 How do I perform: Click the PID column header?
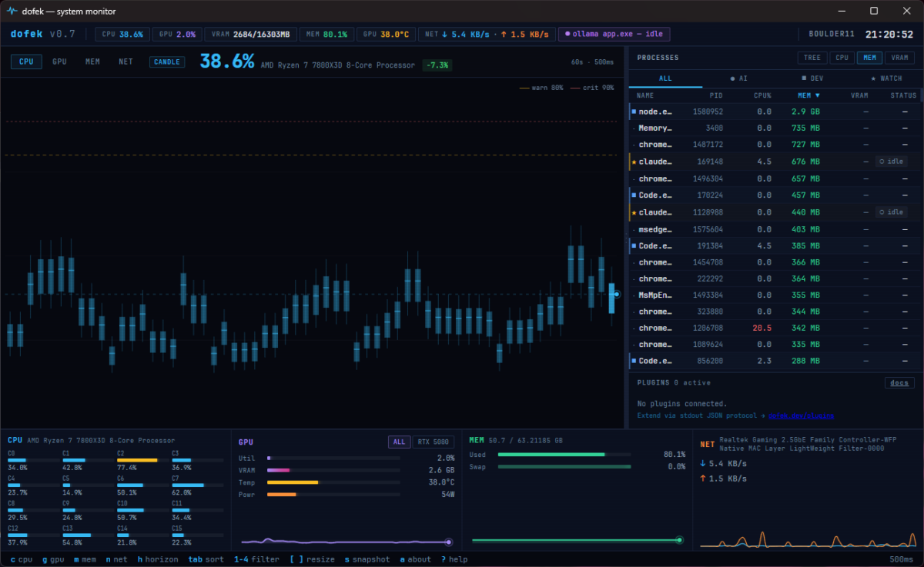tap(716, 95)
